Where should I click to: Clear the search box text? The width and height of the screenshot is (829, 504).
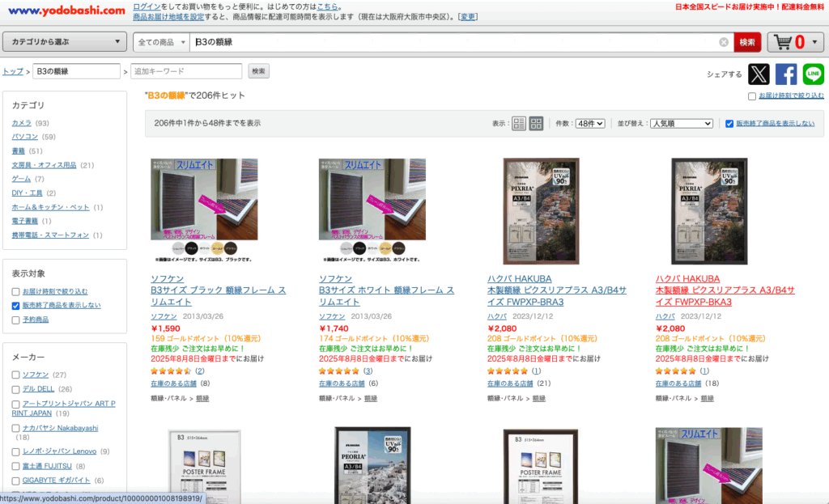(x=724, y=42)
